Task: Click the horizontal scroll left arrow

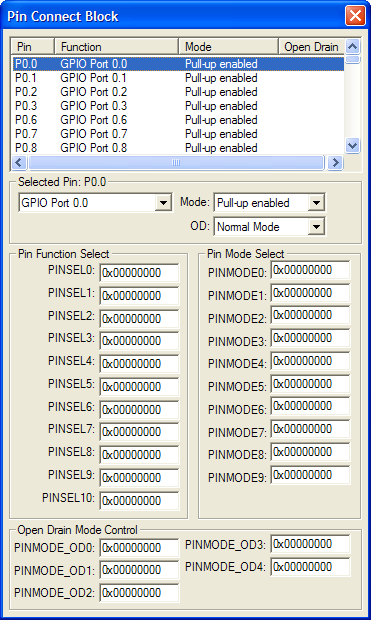Action: pos(19,162)
